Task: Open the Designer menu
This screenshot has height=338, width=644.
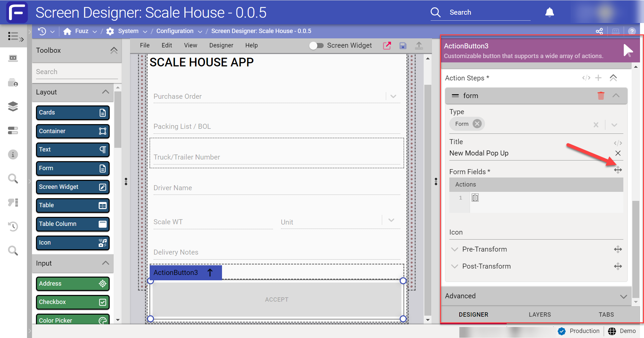Action: (x=221, y=45)
